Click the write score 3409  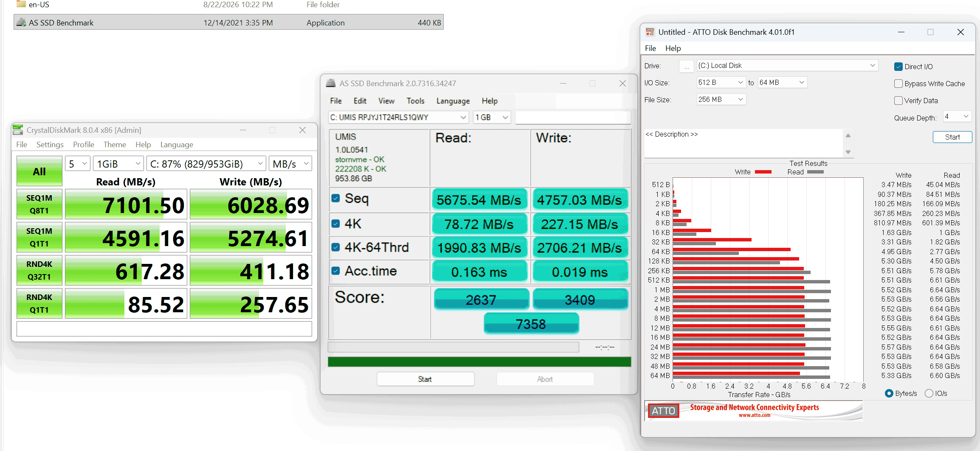pos(580,300)
